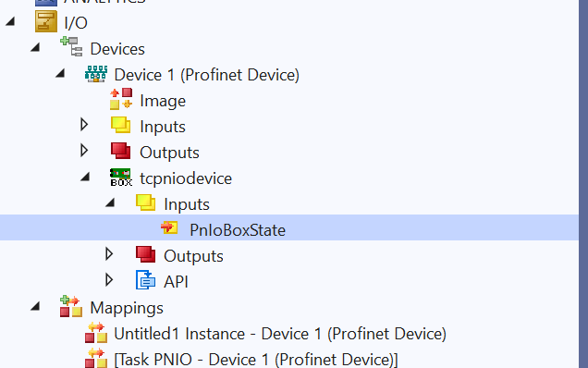Click the blue API document icon
Viewport: 588px width, 368px height.
pos(145,280)
